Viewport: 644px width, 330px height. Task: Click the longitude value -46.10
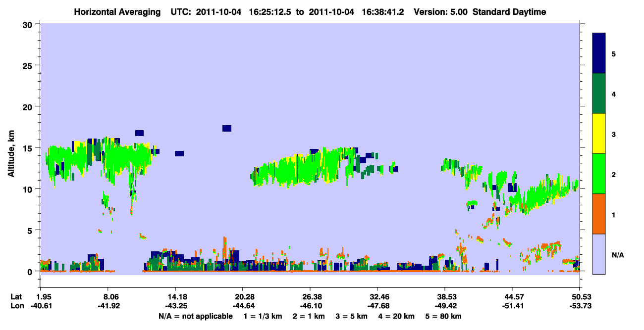click(x=310, y=306)
